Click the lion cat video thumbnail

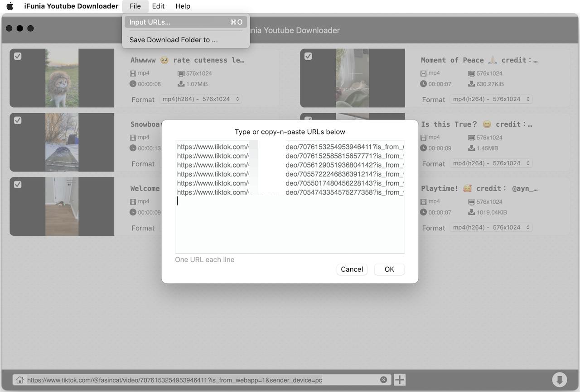click(62, 78)
